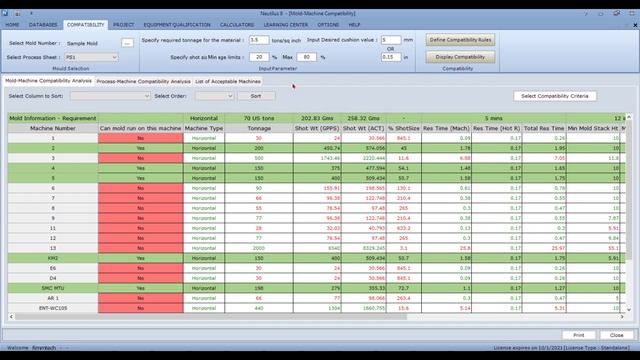Click Select Compatibility Criteria button
The height and width of the screenshot is (360, 640).
point(555,96)
